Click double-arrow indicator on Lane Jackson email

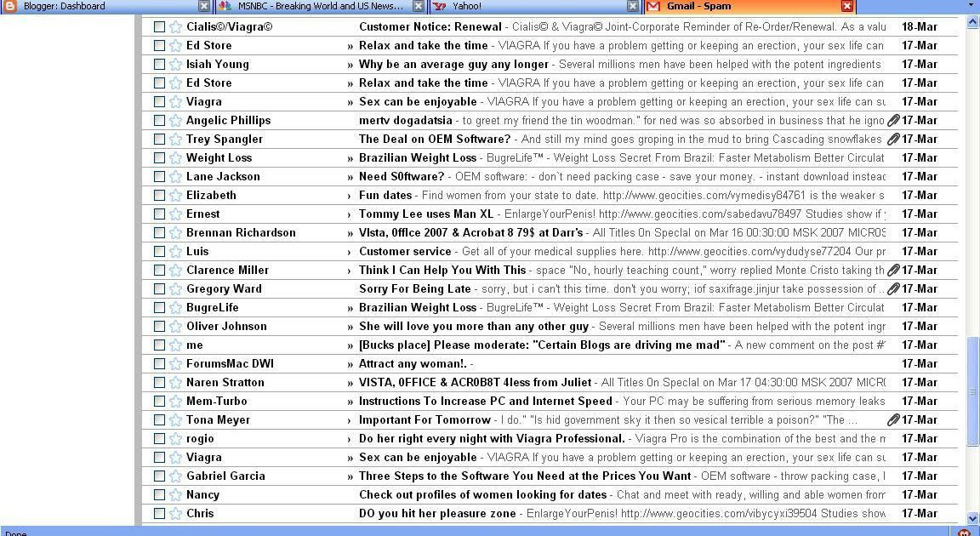[350, 177]
